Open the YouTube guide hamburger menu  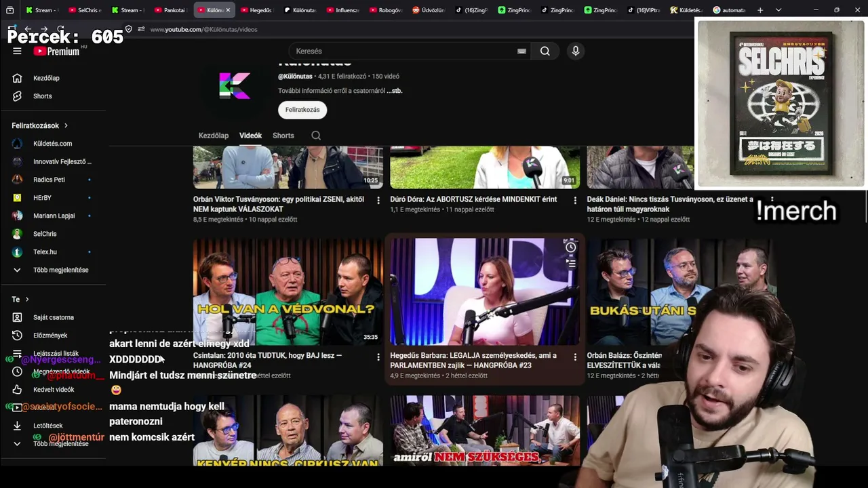[x=17, y=51]
